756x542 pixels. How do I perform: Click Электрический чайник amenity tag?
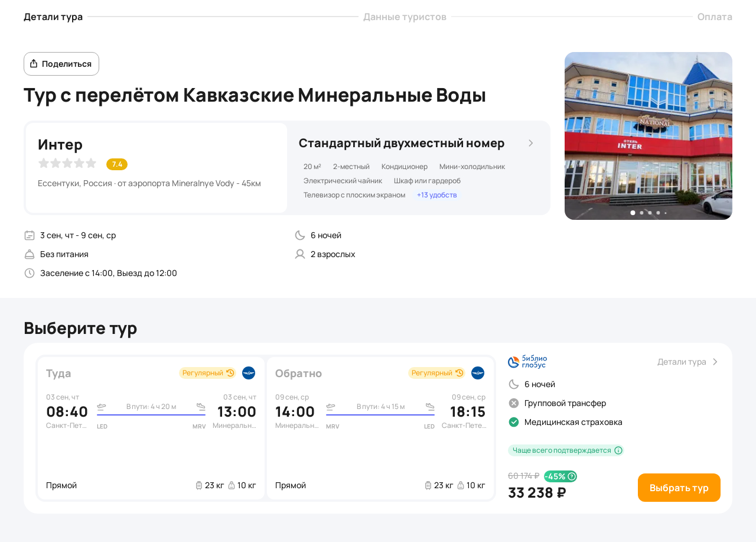coord(343,181)
